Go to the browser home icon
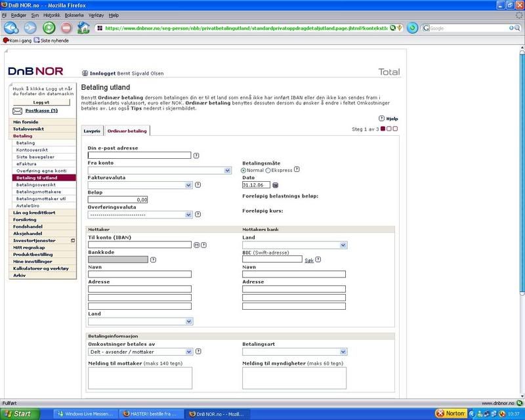This screenshot has width=525, height=420. pyautogui.click(x=83, y=28)
